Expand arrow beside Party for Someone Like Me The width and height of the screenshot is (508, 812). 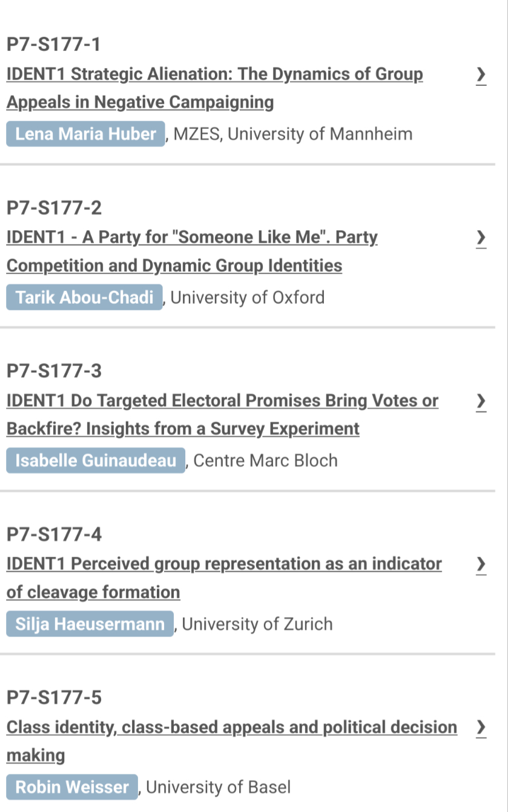click(x=480, y=238)
